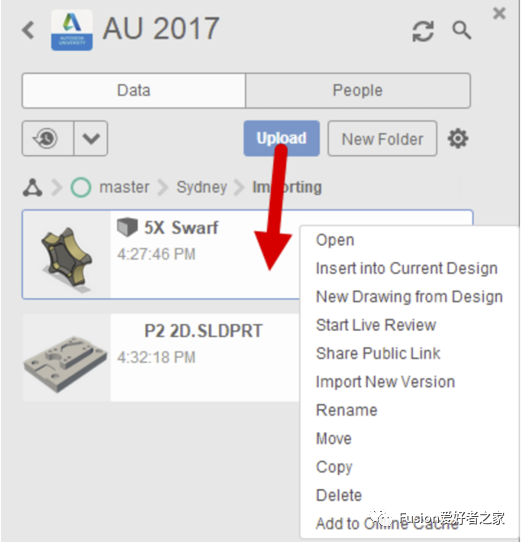Close the data panel
This screenshot has width=521, height=542.
click(499, 13)
